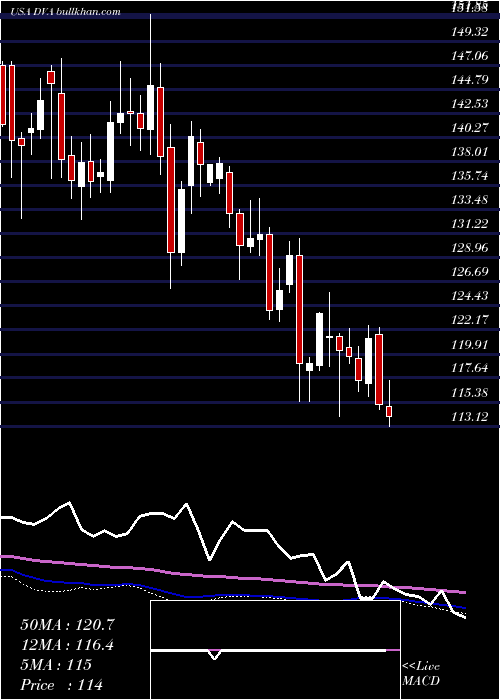Select the 135.74 price axis label
The width and height of the screenshot is (500, 700).
[470, 175]
